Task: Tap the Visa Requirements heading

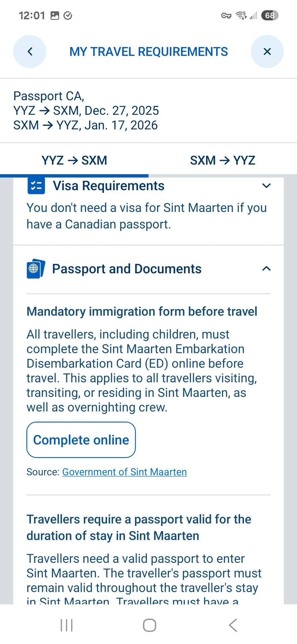Action: [109, 186]
